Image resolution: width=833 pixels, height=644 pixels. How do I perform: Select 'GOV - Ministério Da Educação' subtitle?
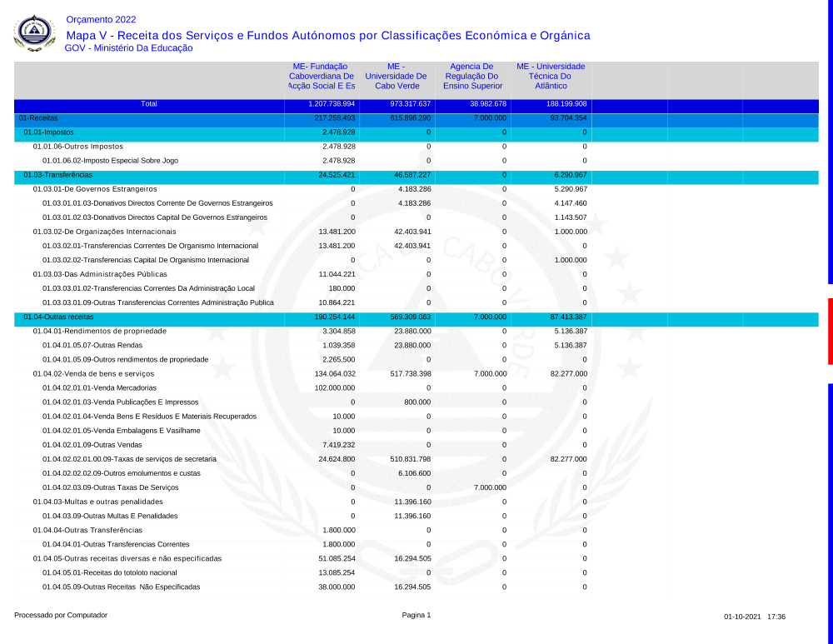pyautogui.click(x=128, y=48)
